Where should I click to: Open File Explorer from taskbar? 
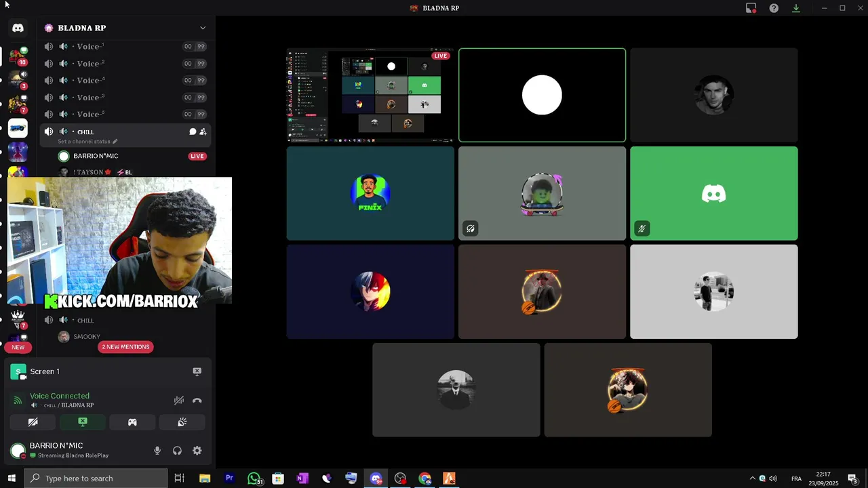pyautogui.click(x=205, y=479)
